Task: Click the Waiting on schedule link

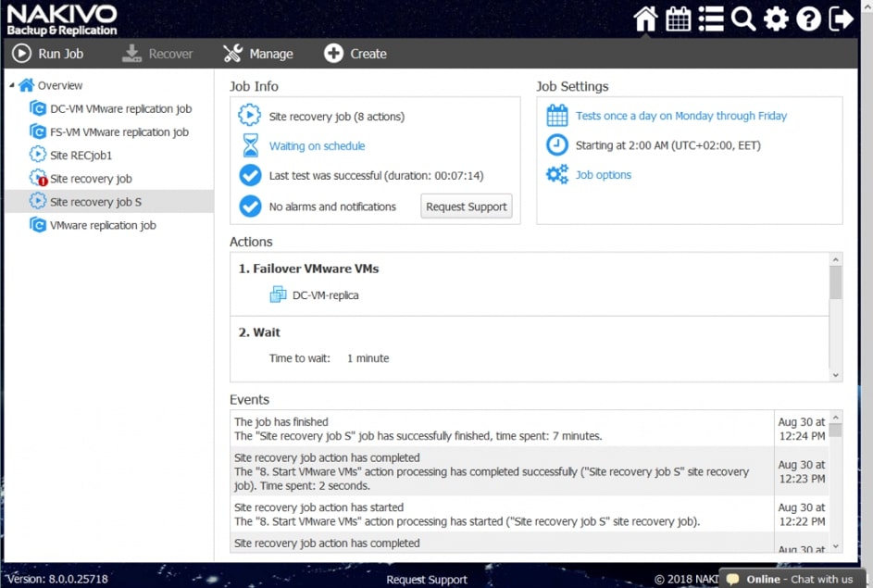Action: click(317, 146)
